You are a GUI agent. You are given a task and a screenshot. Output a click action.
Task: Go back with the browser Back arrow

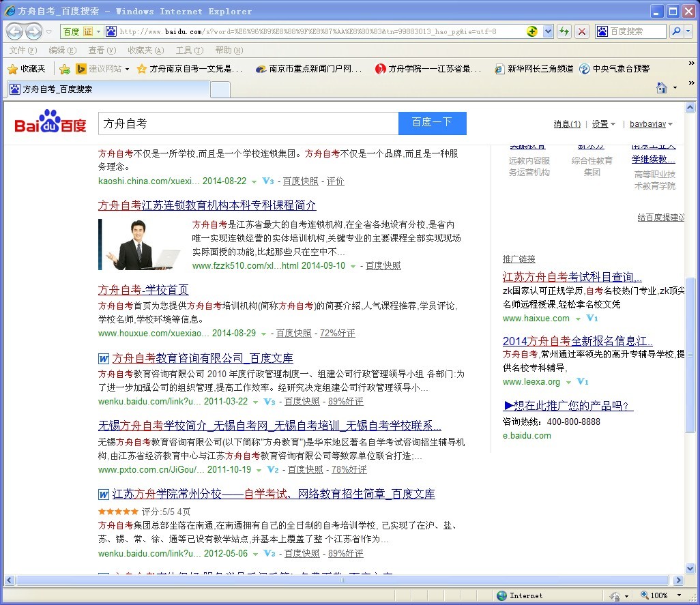pos(15,31)
